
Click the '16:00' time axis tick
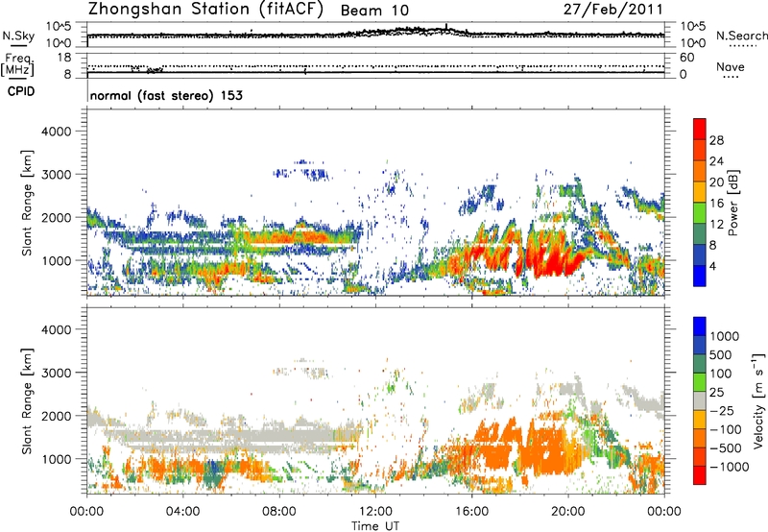tap(471, 512)
